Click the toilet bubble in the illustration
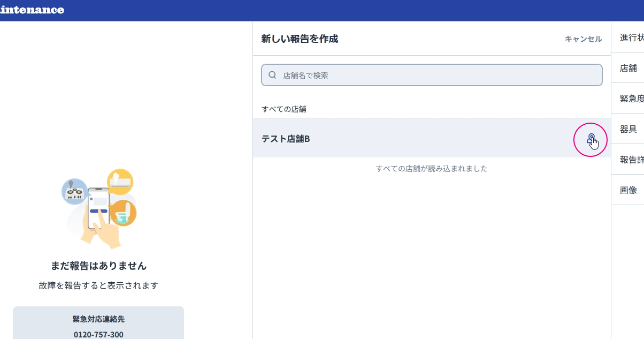644x339 pixels. click(x=124, y=213)
